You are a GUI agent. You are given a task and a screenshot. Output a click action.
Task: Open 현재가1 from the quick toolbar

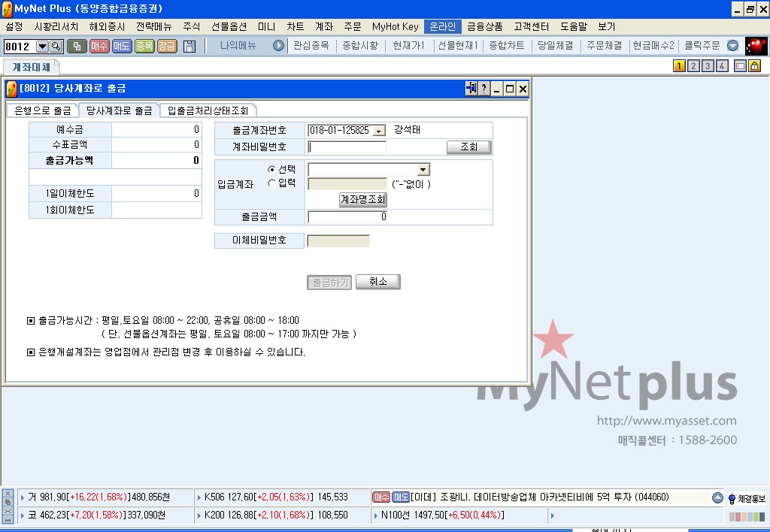click(x=408, y=46)
